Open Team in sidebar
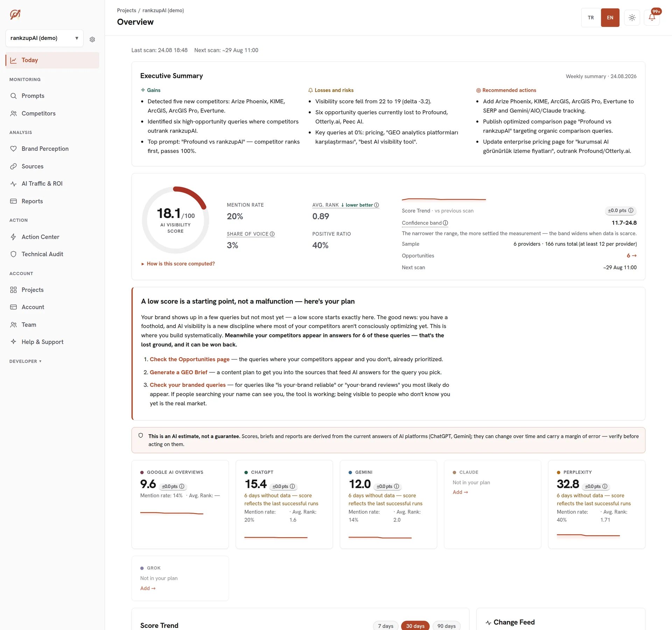 click(x=52, y=325)
